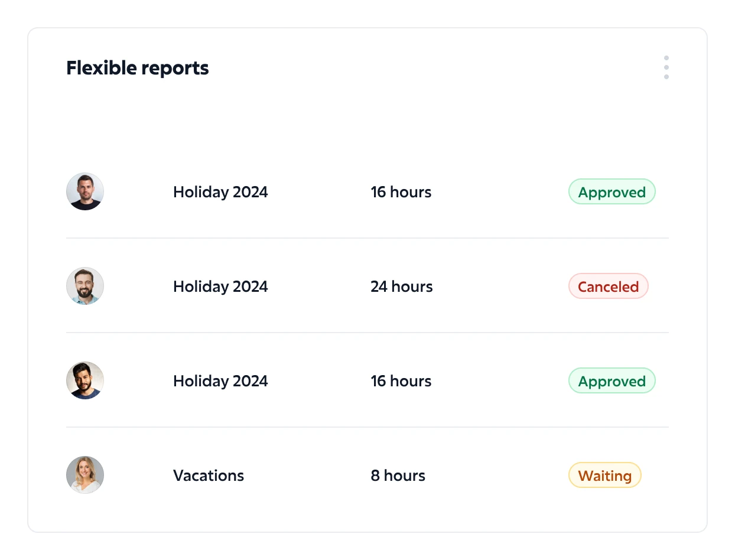
Task: Click the yellow Waiting status badge
Action: click(604, 476)
